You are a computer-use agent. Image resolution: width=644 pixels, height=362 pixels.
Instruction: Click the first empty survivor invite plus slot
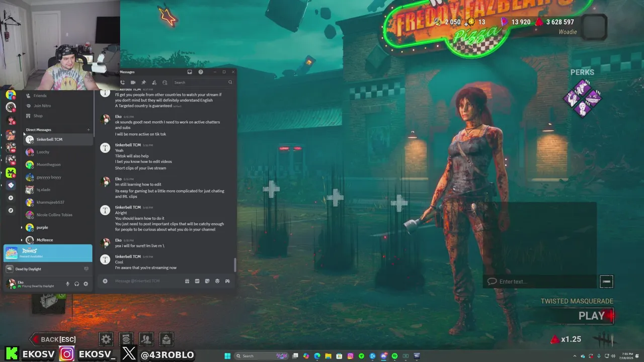point(271,189)
